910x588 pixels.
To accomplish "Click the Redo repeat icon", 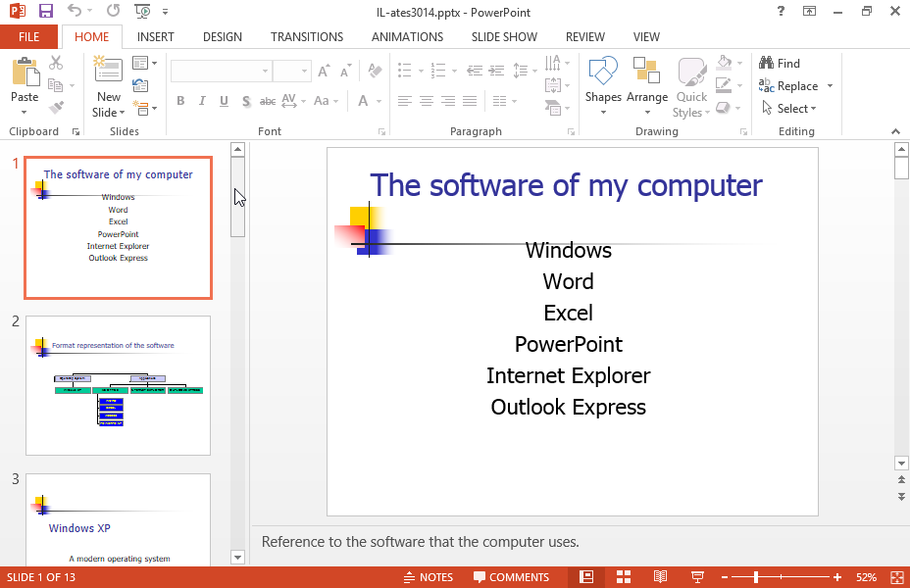I will coord(114,11).
